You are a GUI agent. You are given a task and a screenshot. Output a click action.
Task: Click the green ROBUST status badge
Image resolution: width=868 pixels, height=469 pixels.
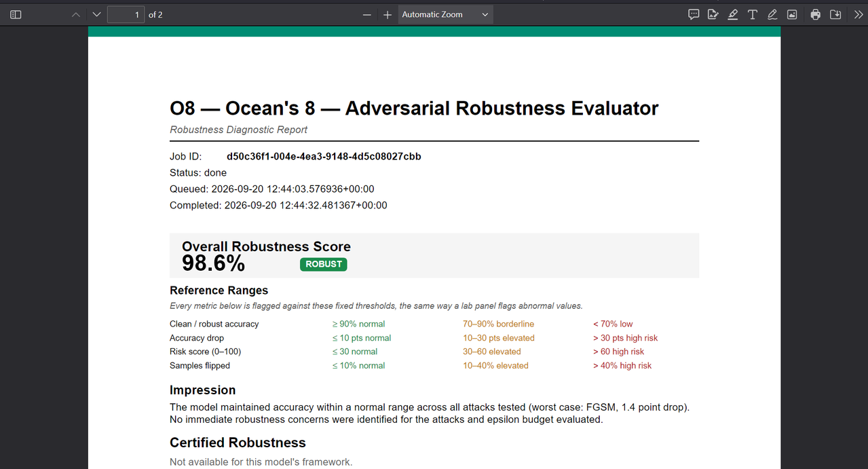click(x=324, y=264)
